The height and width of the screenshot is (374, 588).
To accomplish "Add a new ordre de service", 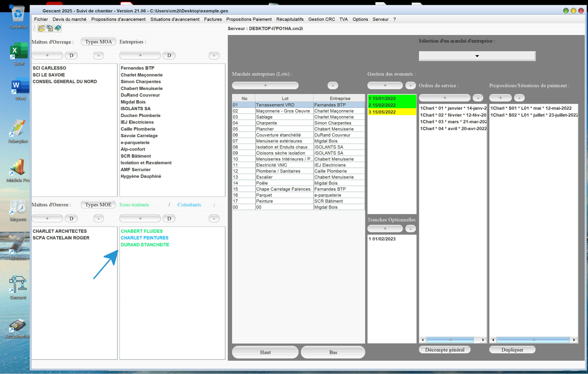I will click(444, 98).
